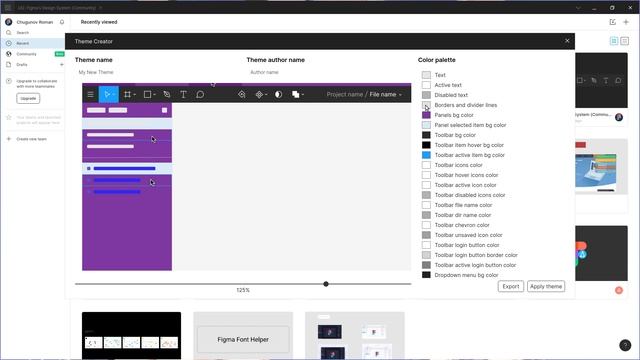Pick the Toolbar unsaved icon color swatch
Image resolution: width=640 pixels, height=360 pixels.
[426, 235]
